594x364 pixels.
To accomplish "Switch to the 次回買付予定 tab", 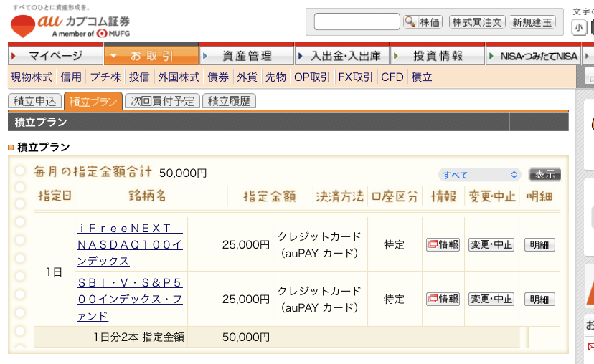I will pos(162,101).
